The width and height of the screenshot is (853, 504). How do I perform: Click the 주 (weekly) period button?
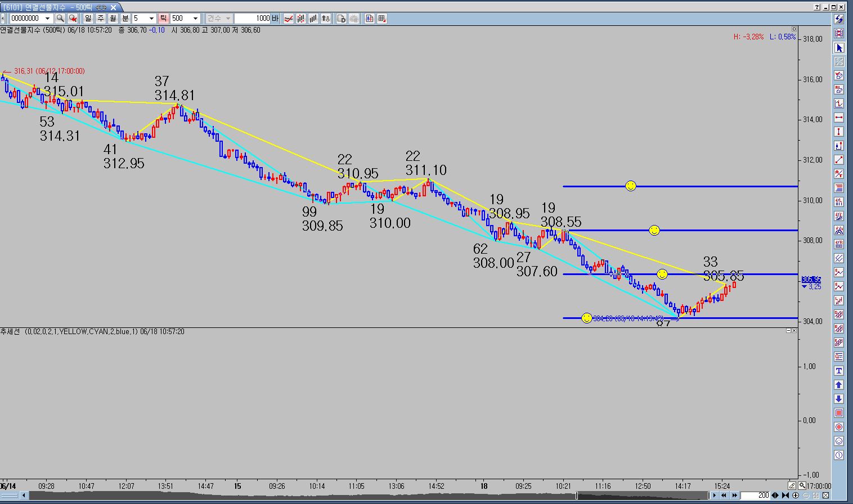101,19
